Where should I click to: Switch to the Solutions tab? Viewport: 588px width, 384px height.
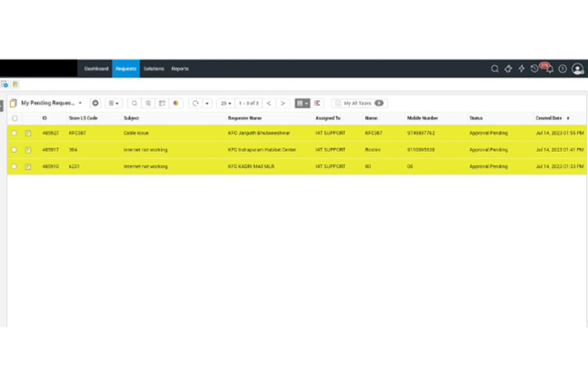[154, 69]
